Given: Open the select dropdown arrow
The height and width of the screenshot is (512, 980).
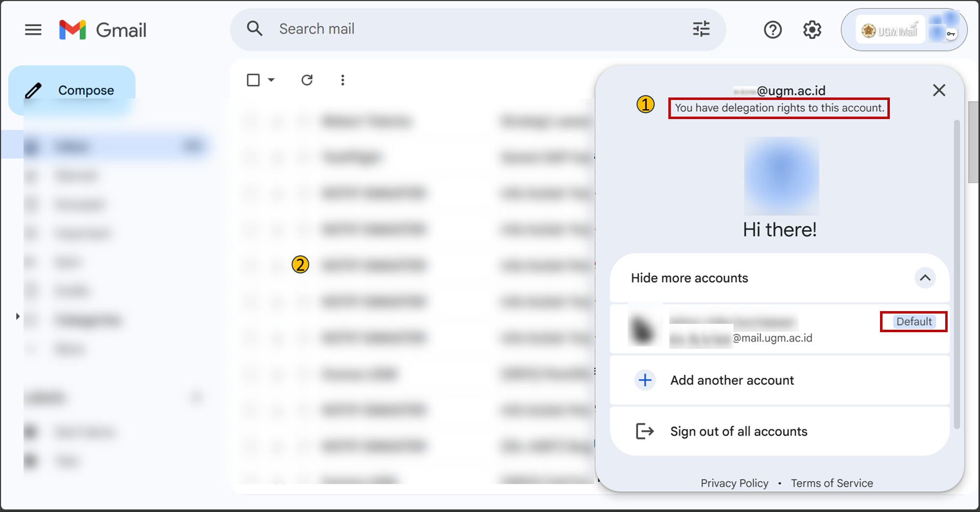Looking at the screenshot, I should pyautogui.click(x=271, y=80).
